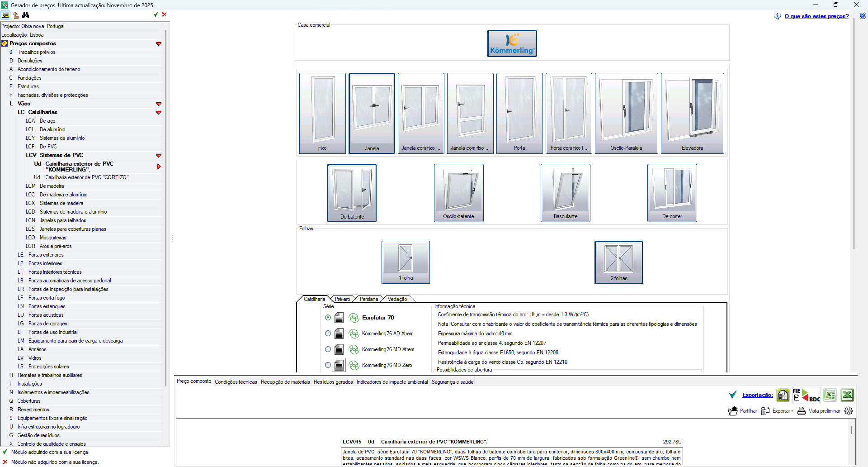Click the eco icon beside Kömmerling76 AD Xtrem
This screenshot has width=868, height=467.
(x=354, y=334)
